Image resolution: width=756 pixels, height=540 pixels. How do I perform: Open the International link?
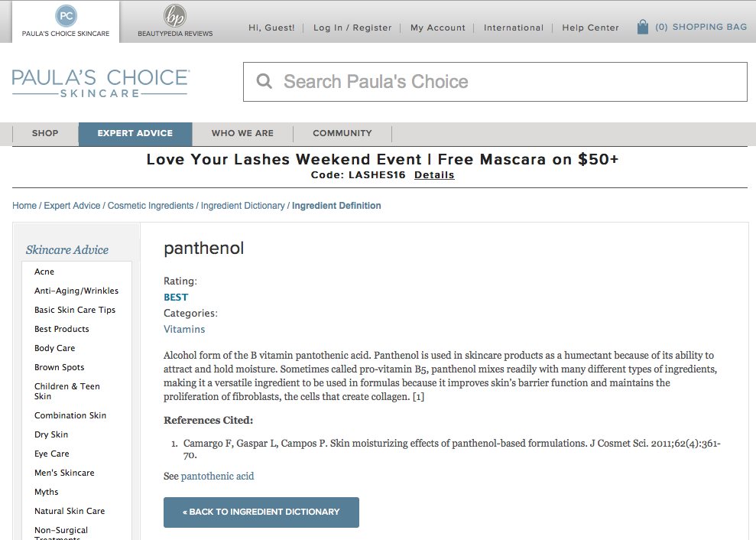514,28
